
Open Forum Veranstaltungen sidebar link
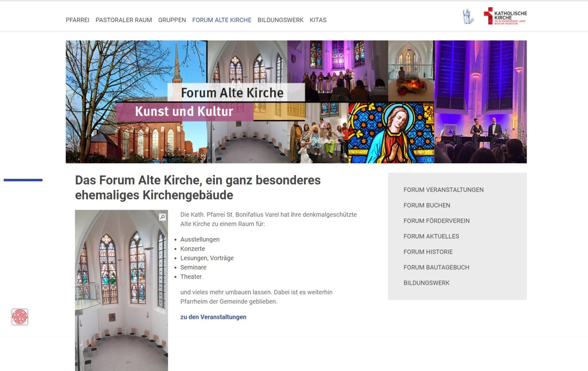click(x=443, y=190)
